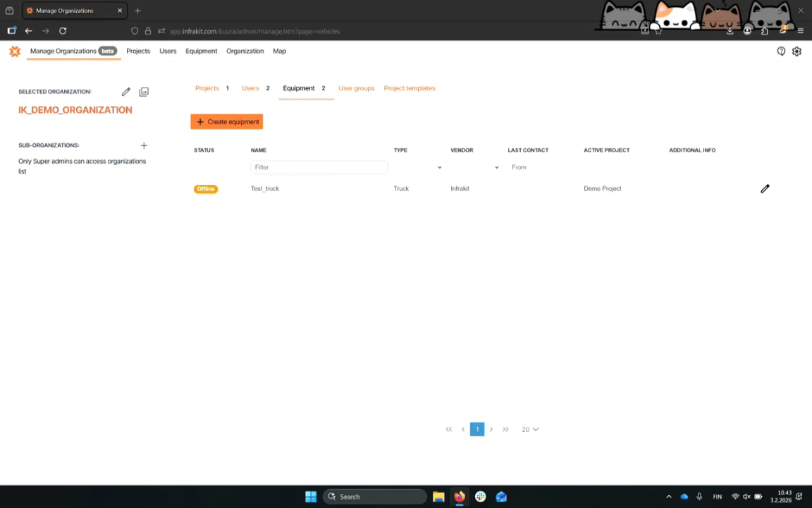Viewport: 812px width, 508px height.
Task: Bookmark this page with star icon
Action: 659,31
